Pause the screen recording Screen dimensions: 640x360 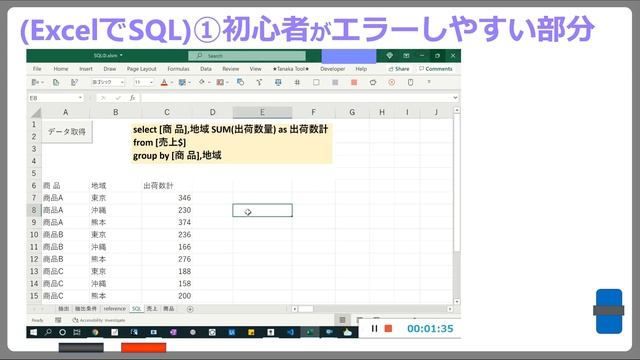374,329
